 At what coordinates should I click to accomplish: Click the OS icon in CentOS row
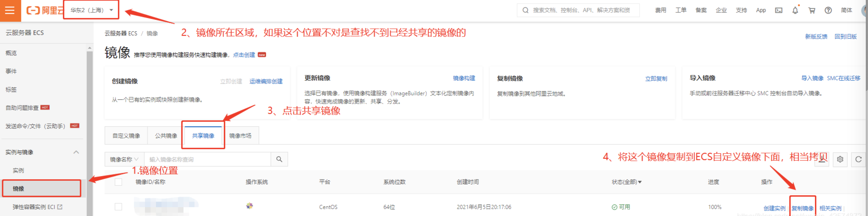pyautogui.click(x=249, y=206)
